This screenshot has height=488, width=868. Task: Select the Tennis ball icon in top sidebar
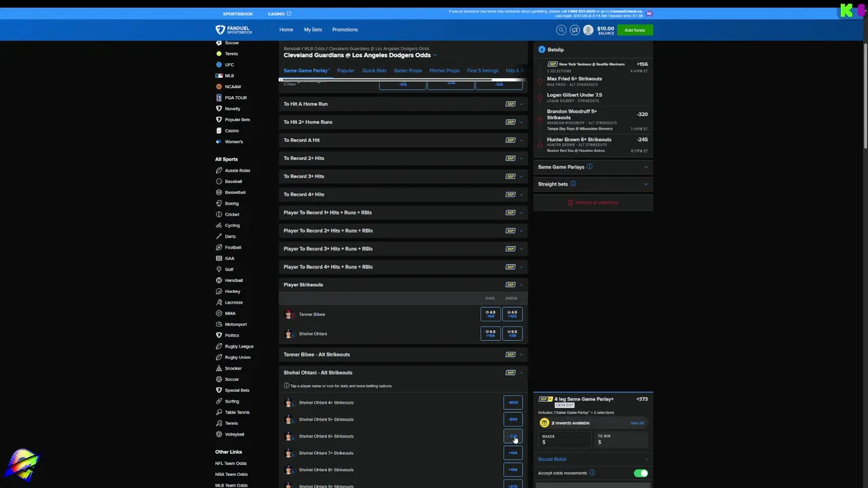[x=219, y=54]
